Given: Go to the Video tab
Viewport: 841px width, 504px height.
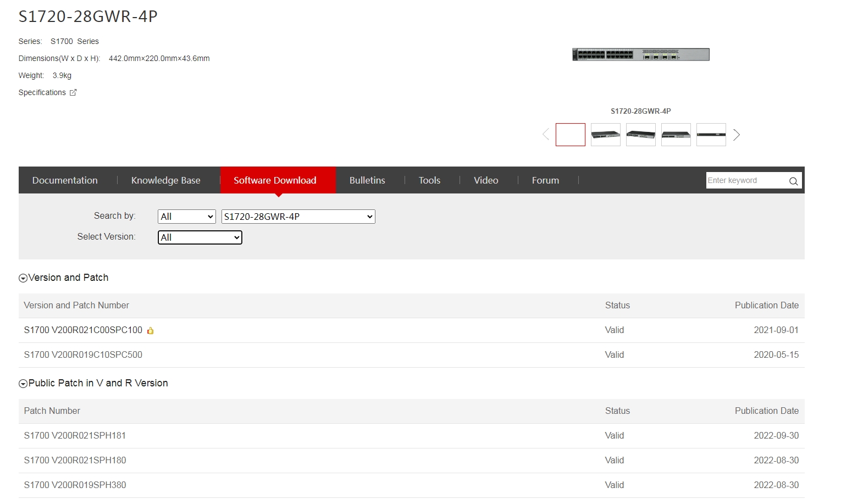Looking at the screenshot, I should coord(486,180).
